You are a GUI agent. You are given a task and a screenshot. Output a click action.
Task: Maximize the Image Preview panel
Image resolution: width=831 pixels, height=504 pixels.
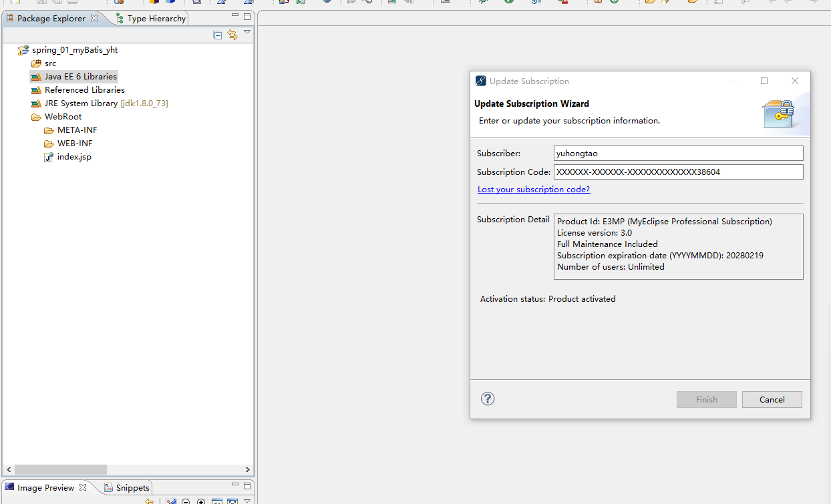point(247,486)
